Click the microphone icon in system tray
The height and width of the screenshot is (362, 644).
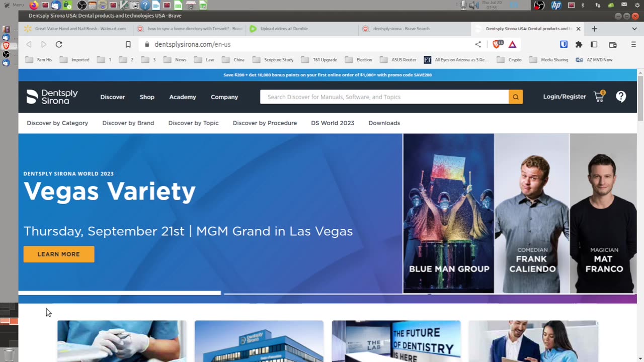464,5
